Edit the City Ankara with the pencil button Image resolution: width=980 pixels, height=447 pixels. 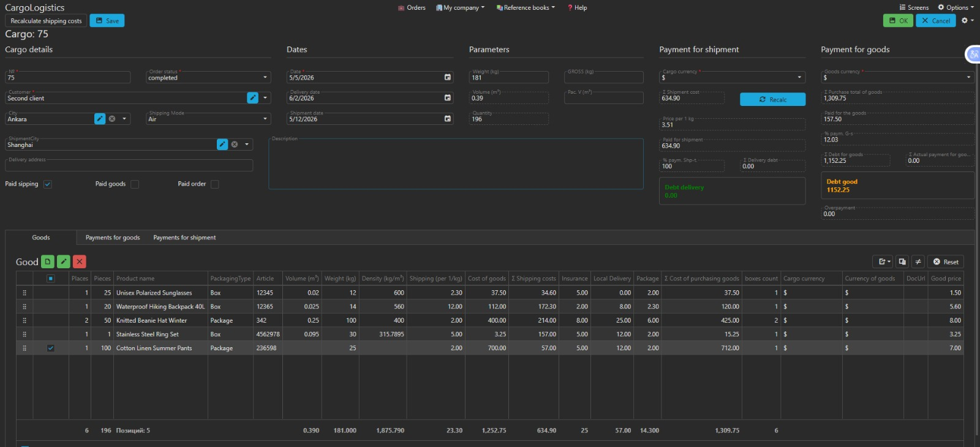coord(100,119)
